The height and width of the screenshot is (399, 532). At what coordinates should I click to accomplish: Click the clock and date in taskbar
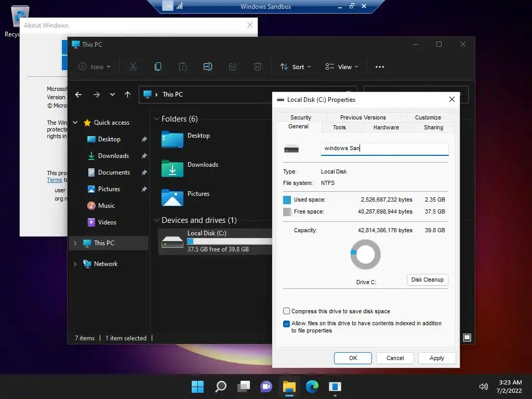tap(510, 387)
